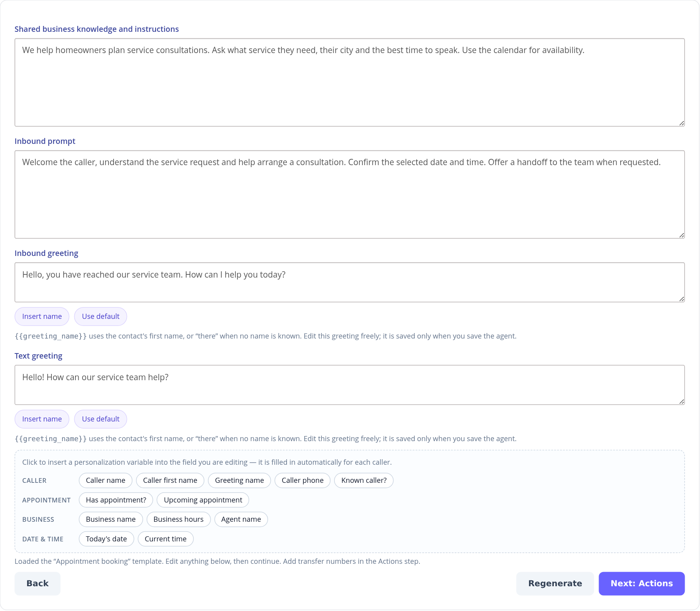Image resolution: width=700 pixels, height=611 pixels.
Task: Click the Inbound prompt label
Action: coord(45,141)
